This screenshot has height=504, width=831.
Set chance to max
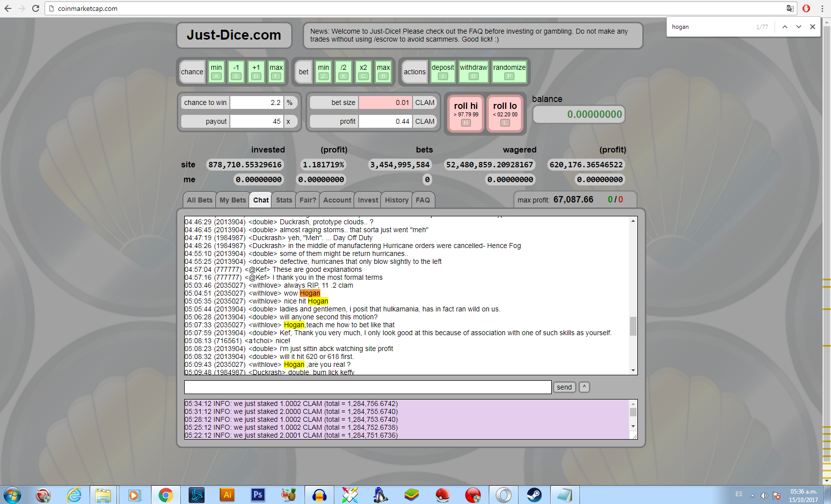(x=276, y=72)
